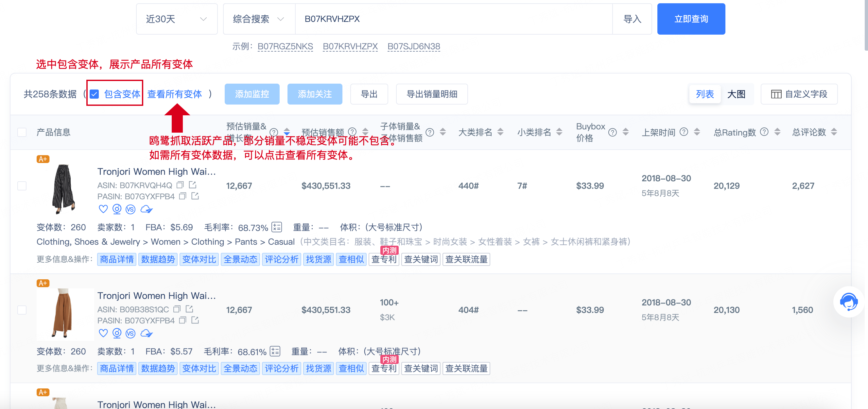The image size is (868, 409).
Task: Click example ASIN B07RGZ5NKS link
Action: tap(285, 46)
